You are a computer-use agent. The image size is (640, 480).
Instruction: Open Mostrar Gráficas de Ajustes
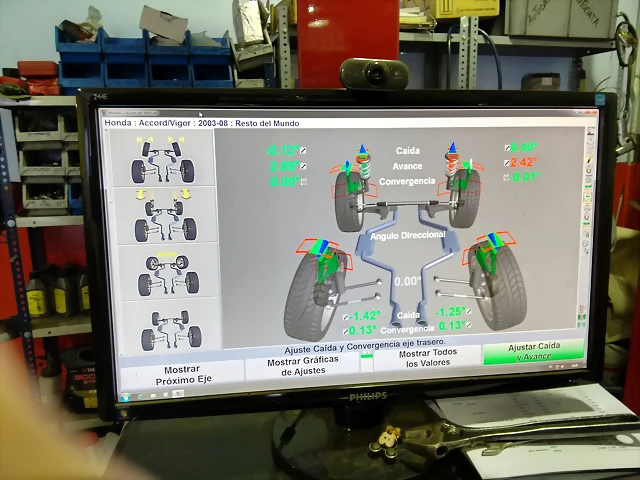click(302, 365)
